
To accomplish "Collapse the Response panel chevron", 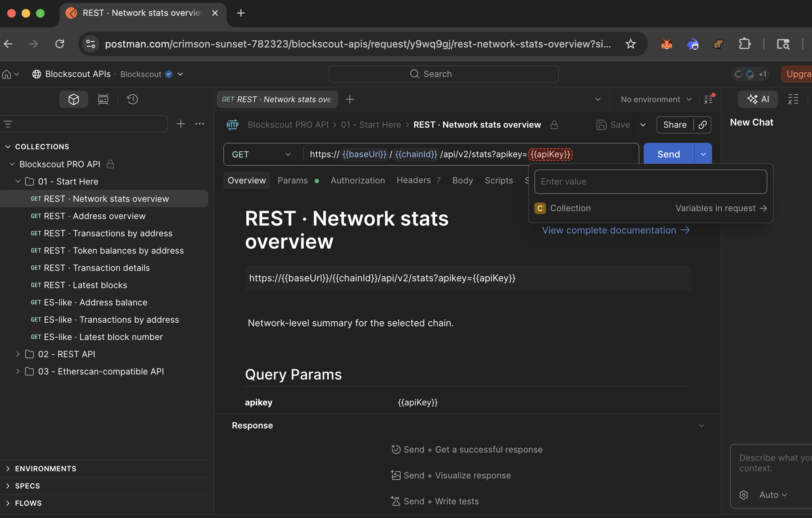I will [x=701, y=426].
